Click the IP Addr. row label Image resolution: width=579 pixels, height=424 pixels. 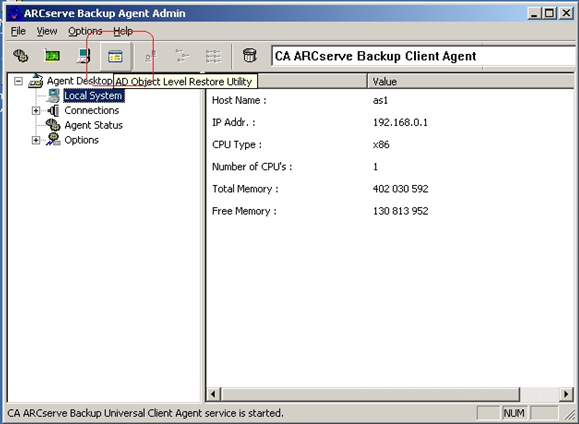(234, 123)
